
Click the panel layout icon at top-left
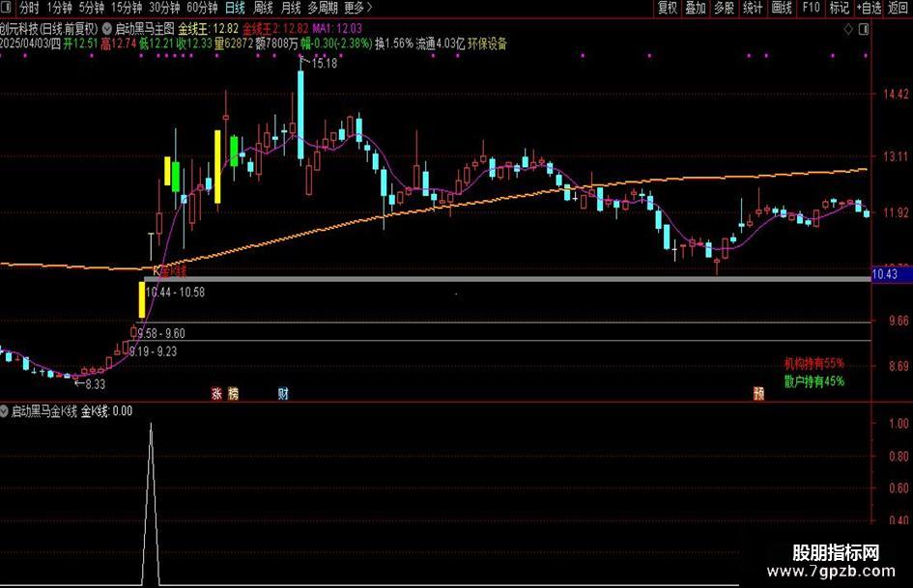click(7, 8)
